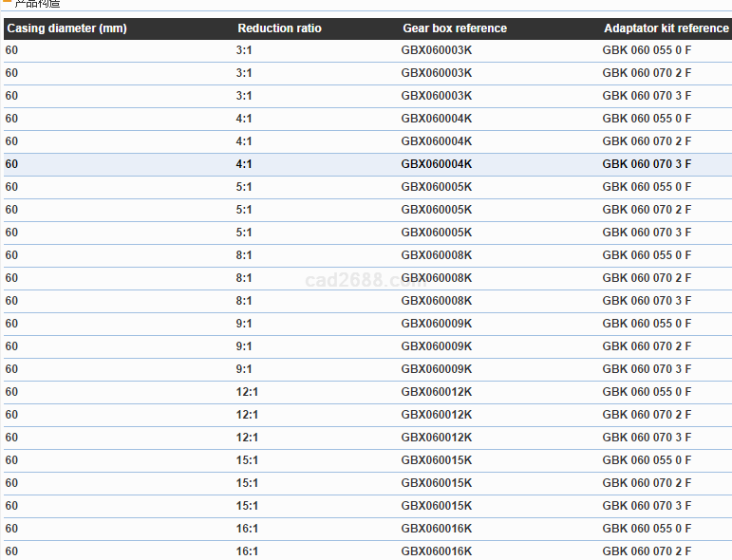Click GBK 060 070 2 F in 12:1 row
The height and width of the screenshot is (560, 732).
click(x=647, y=415)
